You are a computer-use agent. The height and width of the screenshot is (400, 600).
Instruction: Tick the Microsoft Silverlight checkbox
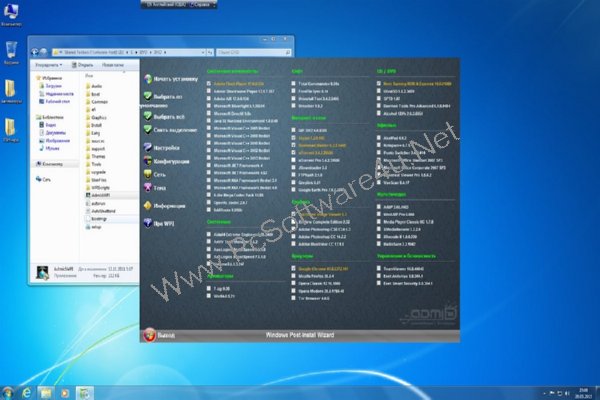point(209,106)
